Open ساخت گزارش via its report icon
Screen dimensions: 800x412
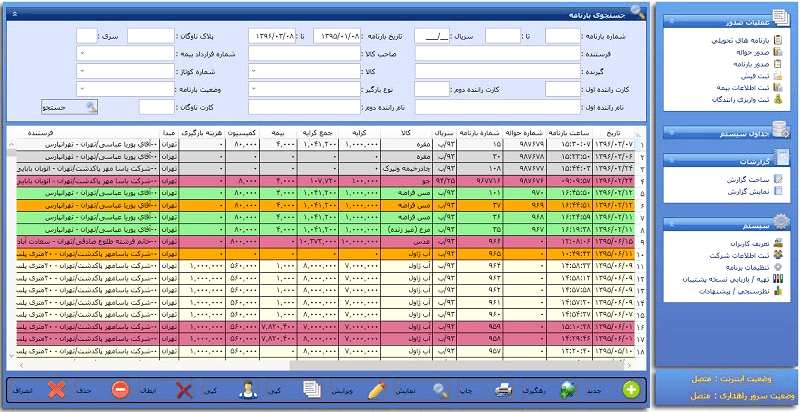(778, 179)
